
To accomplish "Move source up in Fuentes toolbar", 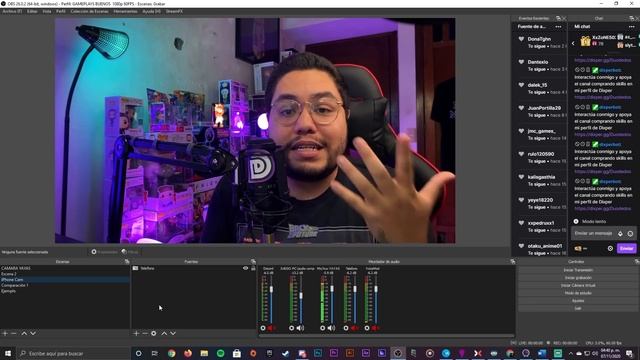I will click(x=164, y=333).
